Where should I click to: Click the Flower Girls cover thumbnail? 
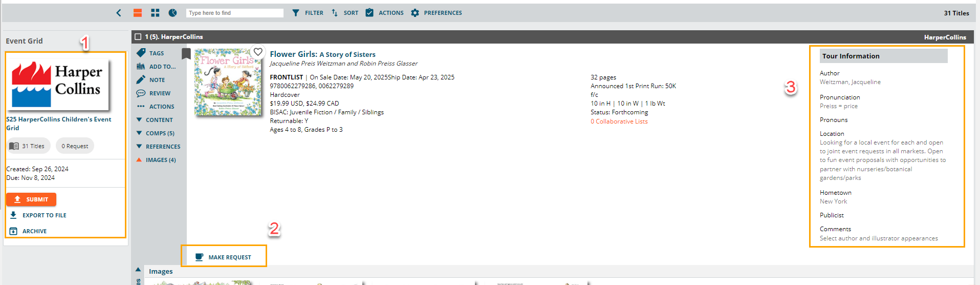228,82
